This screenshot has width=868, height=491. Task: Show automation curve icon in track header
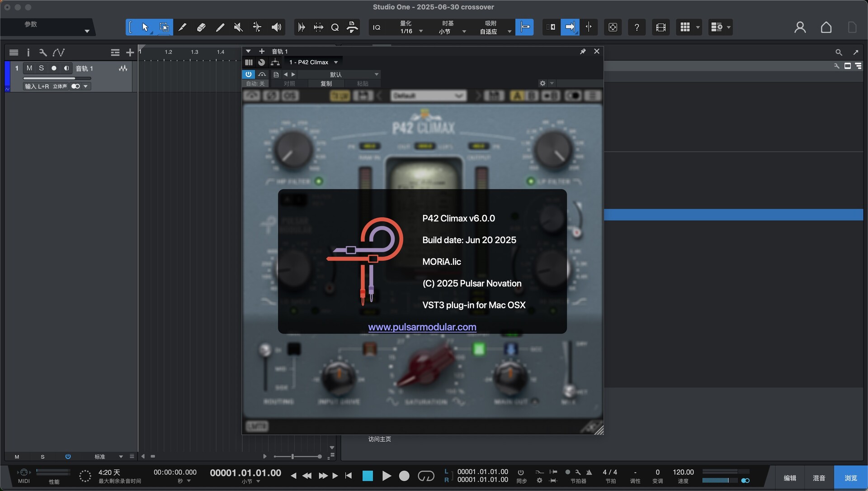point(58,52)
